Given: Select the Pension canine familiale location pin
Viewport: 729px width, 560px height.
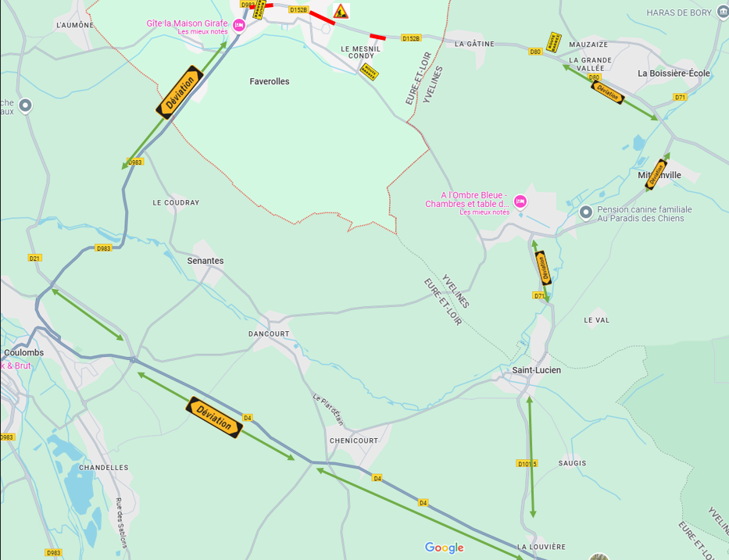Looking at the screenshot, I should pos(586,212).
